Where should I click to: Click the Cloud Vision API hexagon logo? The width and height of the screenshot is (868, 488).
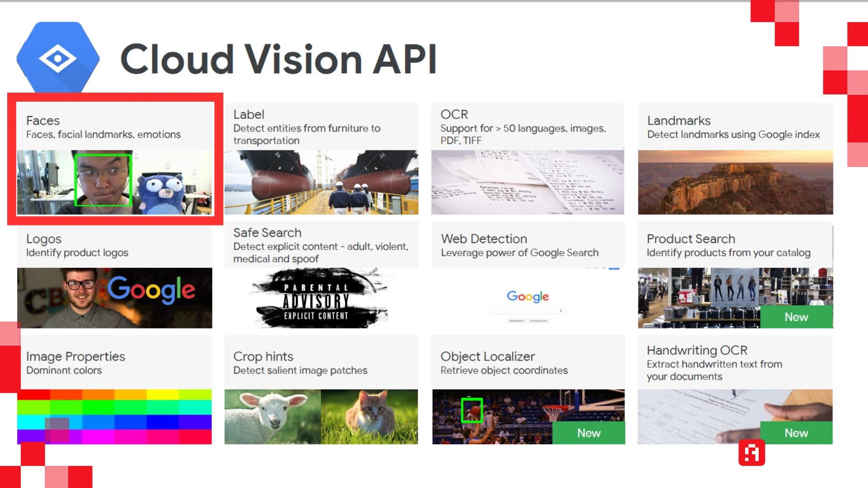(x=58, y=58)
